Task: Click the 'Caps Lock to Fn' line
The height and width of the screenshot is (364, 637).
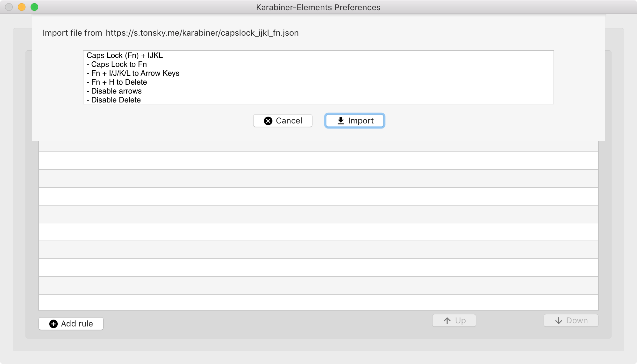Action: [x=117, y=64]
